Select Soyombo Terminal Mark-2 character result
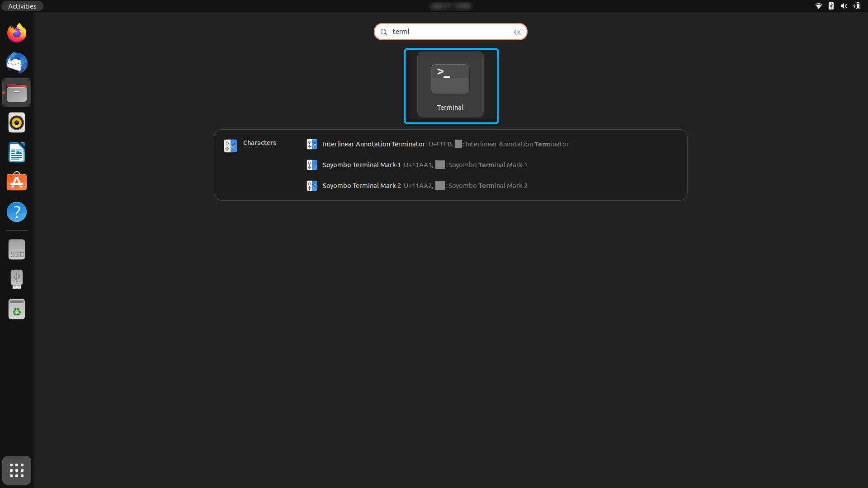The image size is (868, 488). (361, 186)
